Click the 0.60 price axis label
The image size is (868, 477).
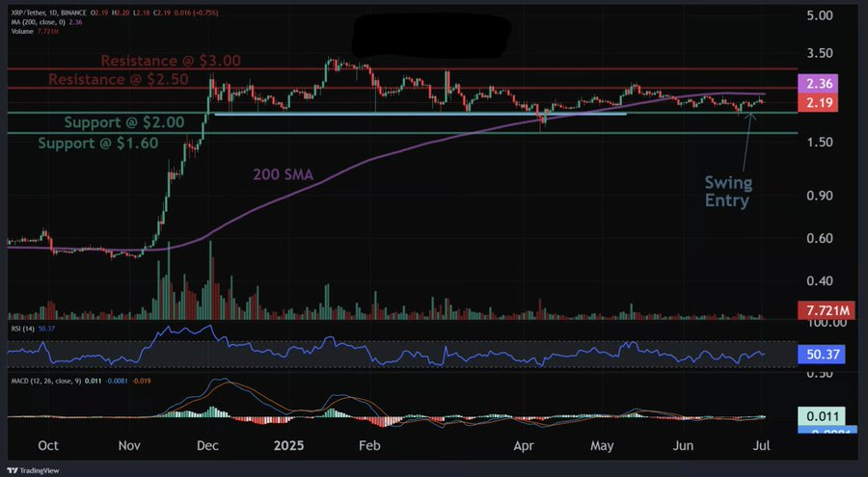[x=819, y=239]
